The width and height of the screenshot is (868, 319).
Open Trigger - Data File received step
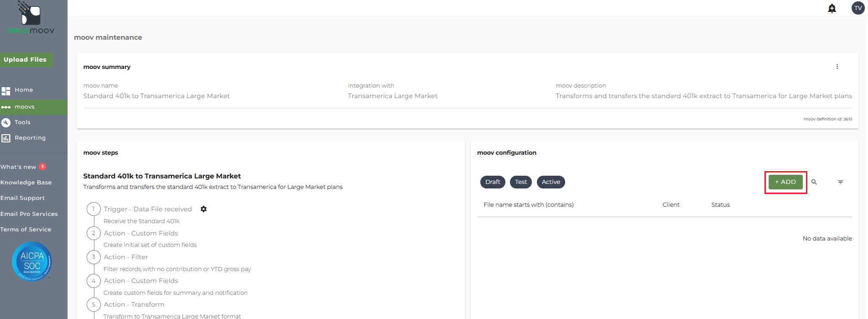coord(148,209)
